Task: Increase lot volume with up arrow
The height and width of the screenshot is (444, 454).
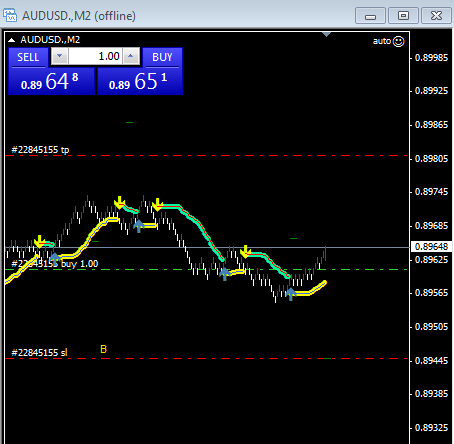Action: click(131, 56)
